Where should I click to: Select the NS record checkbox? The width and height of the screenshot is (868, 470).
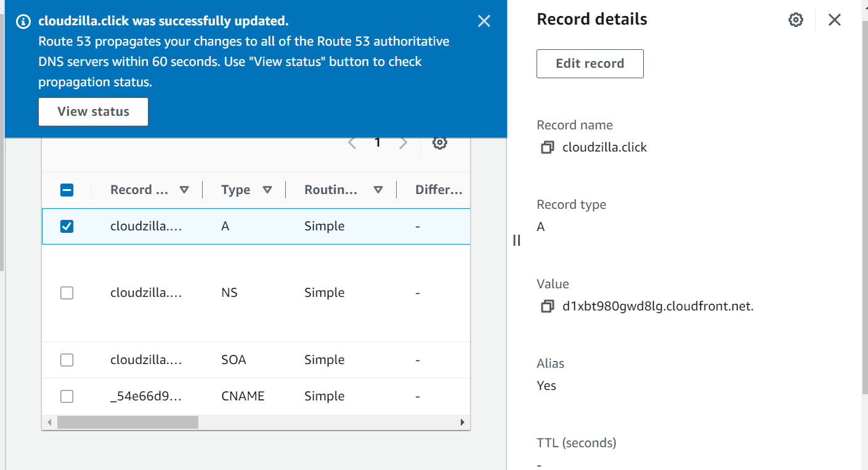pos(67,293)
